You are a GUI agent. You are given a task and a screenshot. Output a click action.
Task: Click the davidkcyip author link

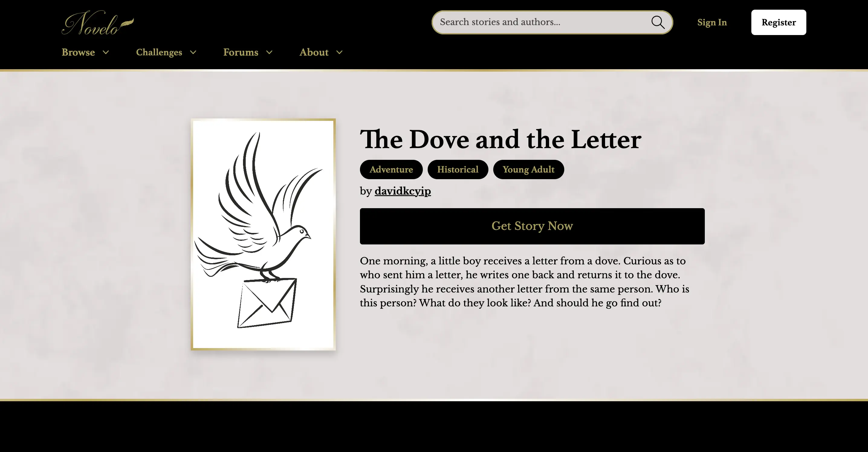click(403, 190)
